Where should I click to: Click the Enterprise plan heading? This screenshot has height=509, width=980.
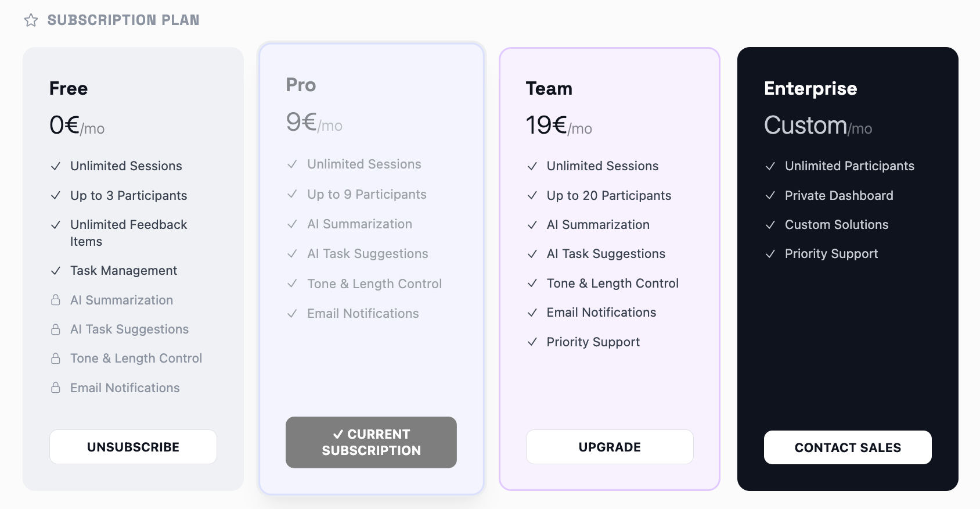(810, 88)
